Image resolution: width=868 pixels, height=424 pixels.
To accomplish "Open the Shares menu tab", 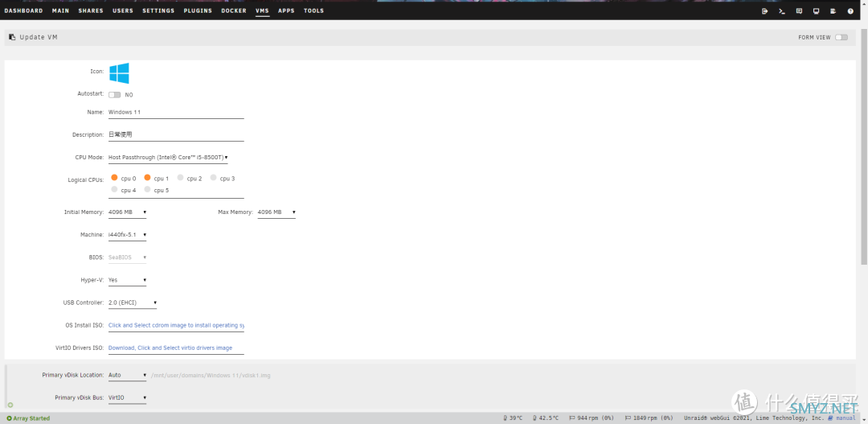I will point(91,11).
